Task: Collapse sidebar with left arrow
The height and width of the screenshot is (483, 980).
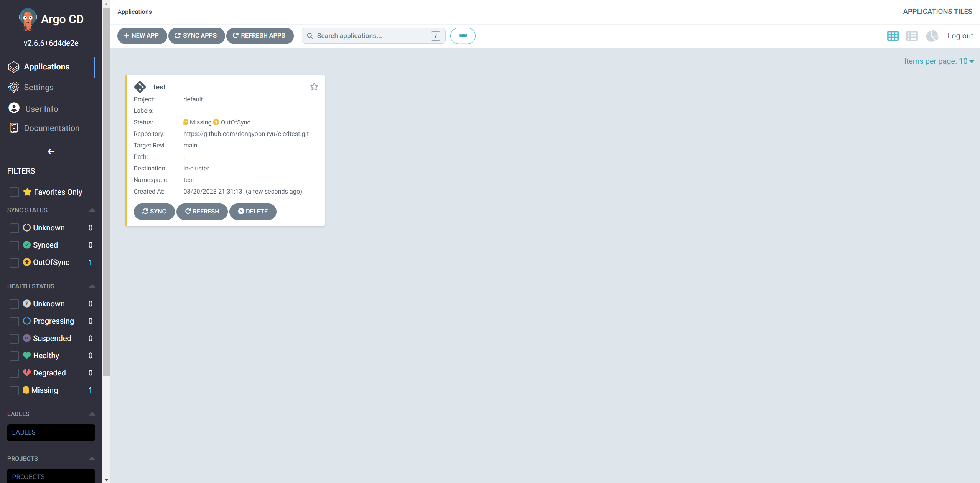Action: point(51,151)
